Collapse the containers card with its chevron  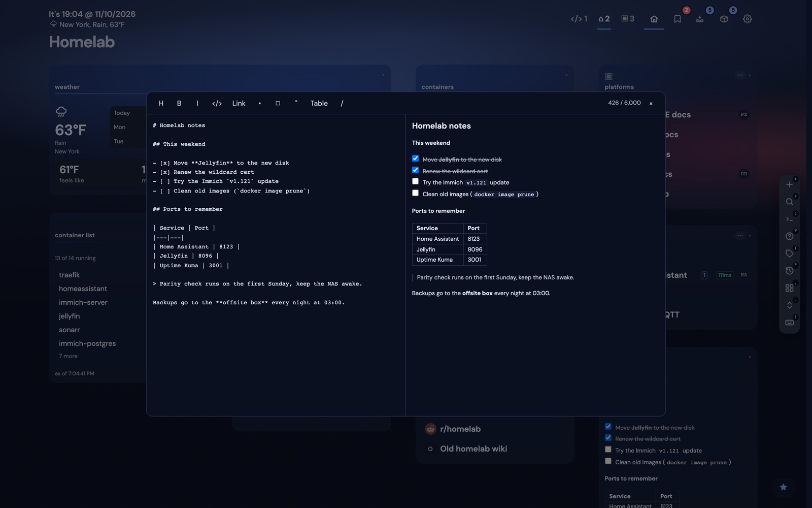point(566,75)
